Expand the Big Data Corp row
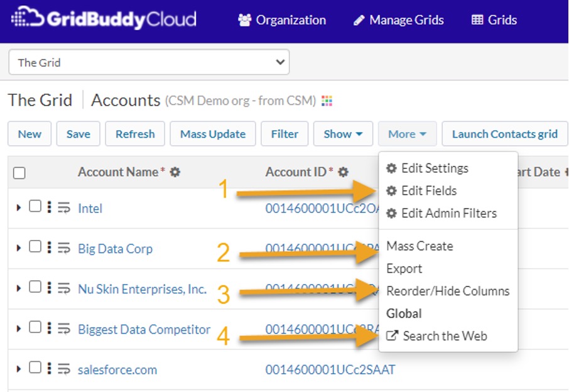 click(x=18, y=248)
